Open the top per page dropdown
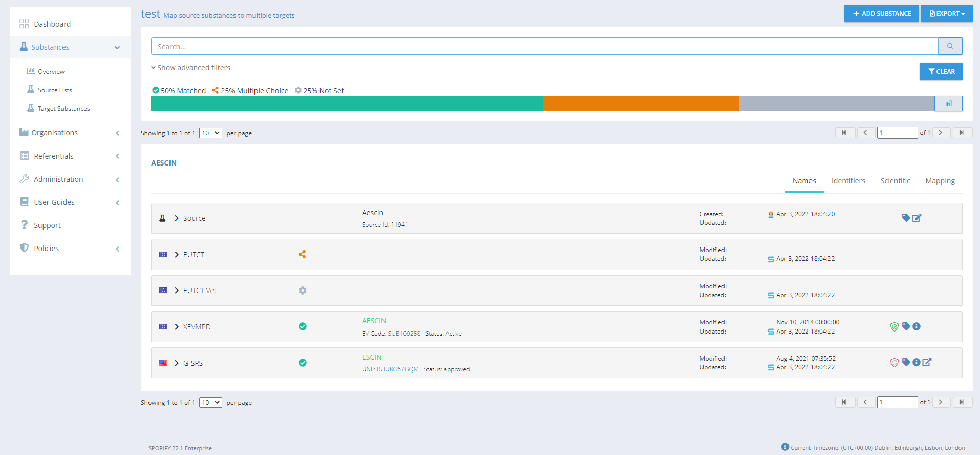This screenshot has height=455, width=980. tap(210, 133)
